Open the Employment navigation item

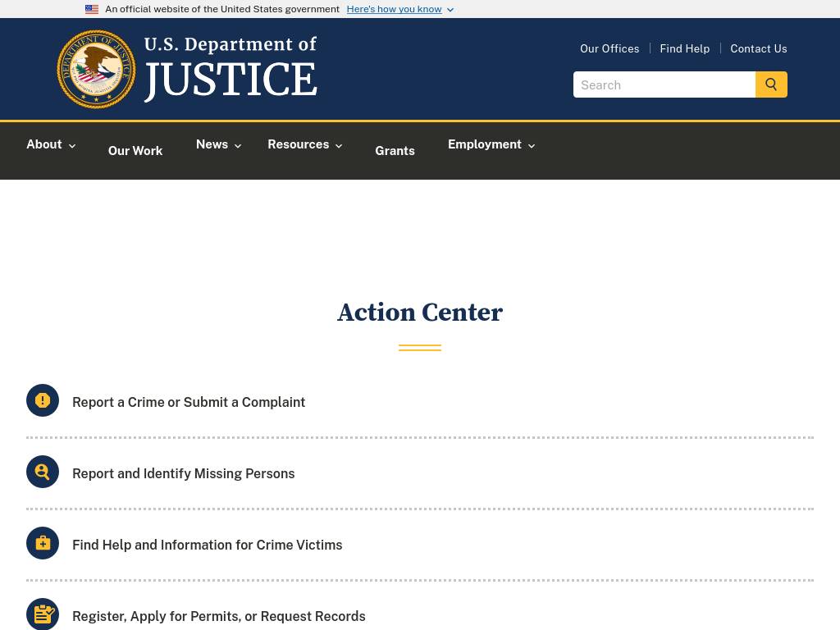pyautogui.click(x=485, y=144)
